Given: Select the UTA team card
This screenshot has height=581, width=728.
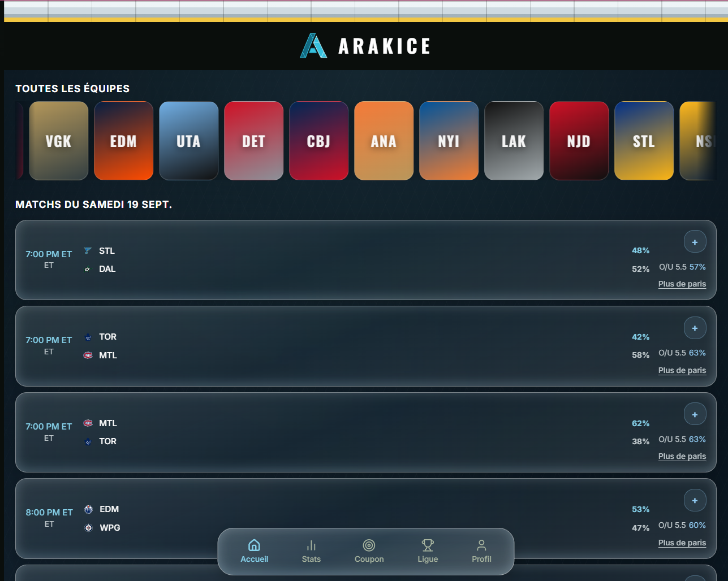Looking at the screenshot, I should pos(189,141).
